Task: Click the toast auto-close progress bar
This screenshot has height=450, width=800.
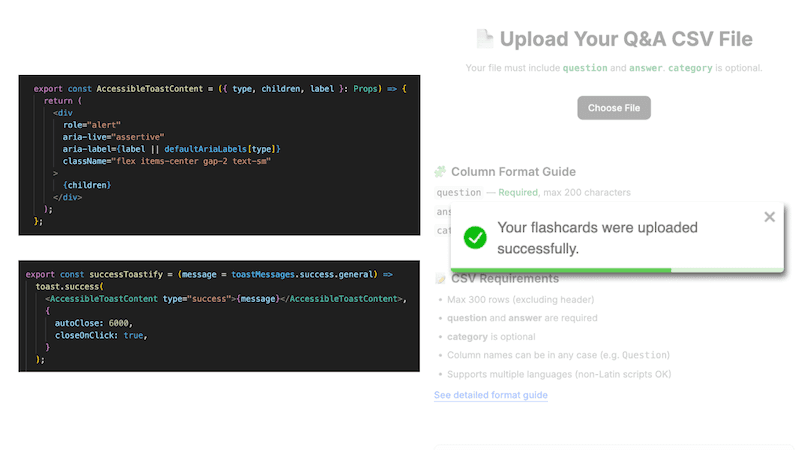Action: click(617, 270)
